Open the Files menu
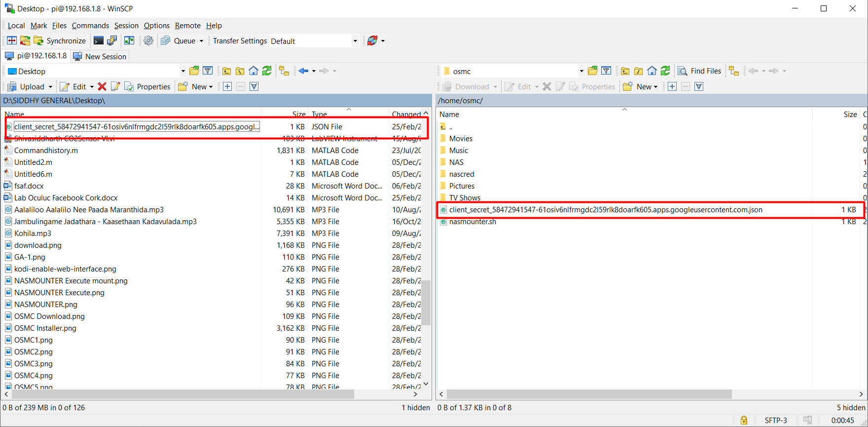 (x=59, y=26)
